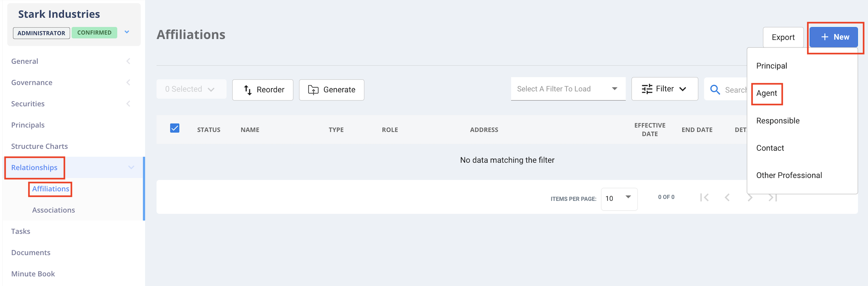The width and height of the screenshot is (868, 286).
Task: Select Other Professional from the New menu
Action: pos(789,175)
